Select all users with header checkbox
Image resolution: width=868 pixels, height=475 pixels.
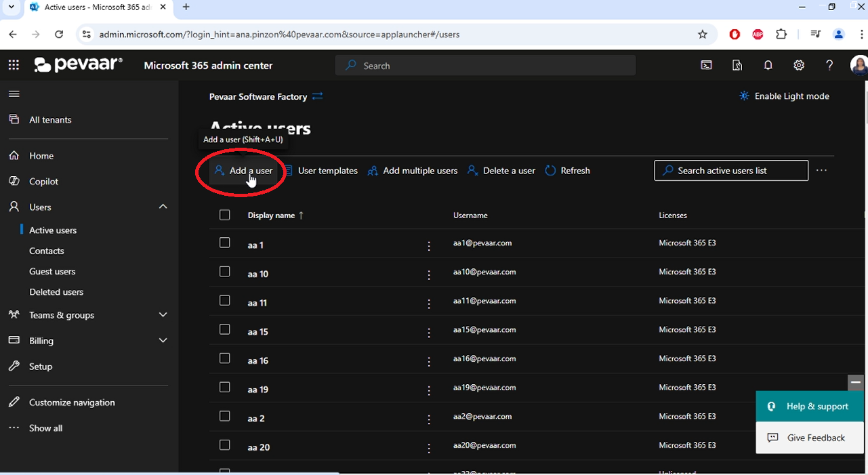tap(225, 215)
